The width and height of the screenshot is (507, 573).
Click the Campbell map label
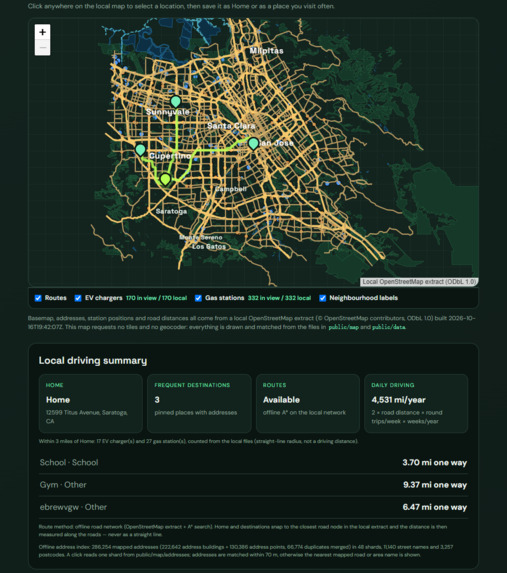231,189
